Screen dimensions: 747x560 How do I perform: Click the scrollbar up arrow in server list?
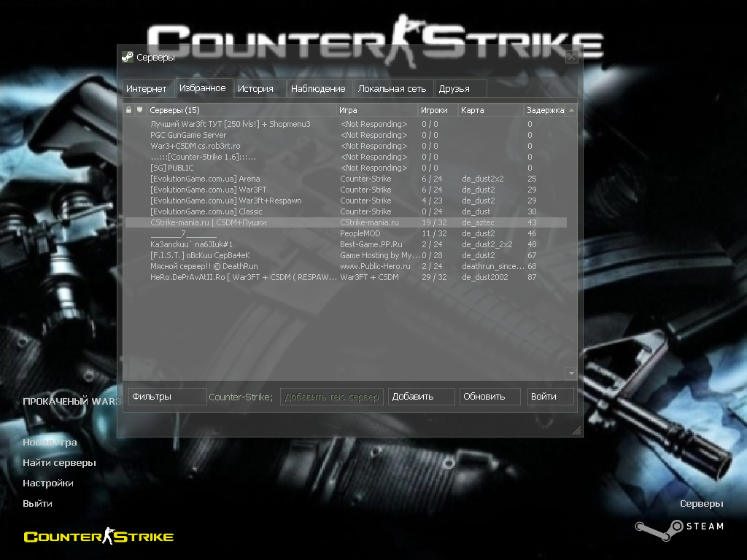[572, 110]
